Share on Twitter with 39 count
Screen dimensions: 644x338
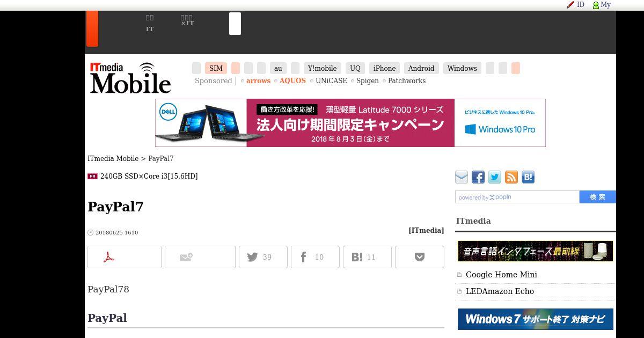click(263, 257)
